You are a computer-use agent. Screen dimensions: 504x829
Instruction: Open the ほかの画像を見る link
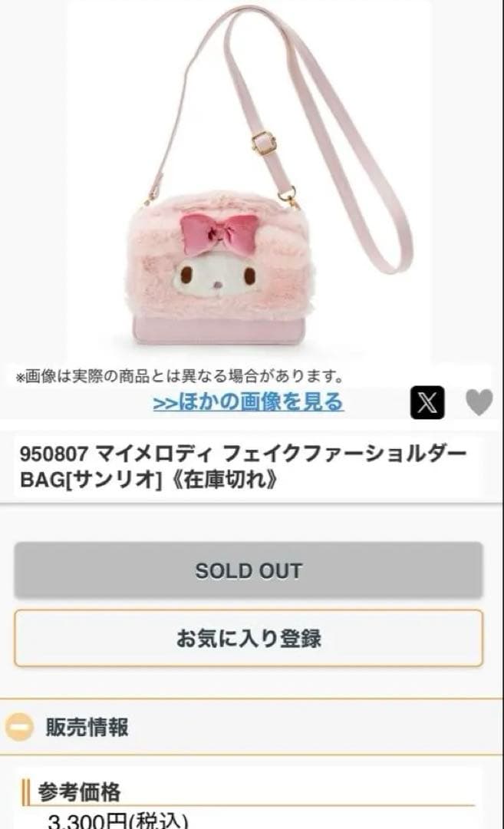tap(249, 401)
